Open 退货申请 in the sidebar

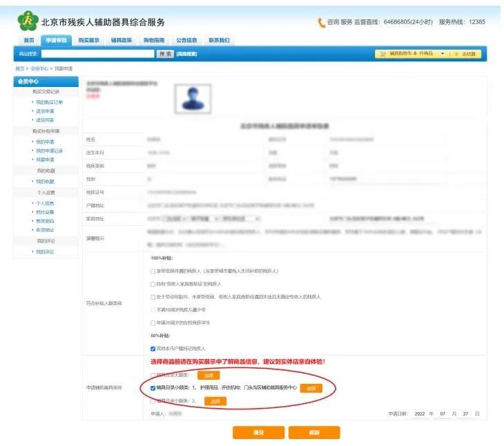(45, 111)
